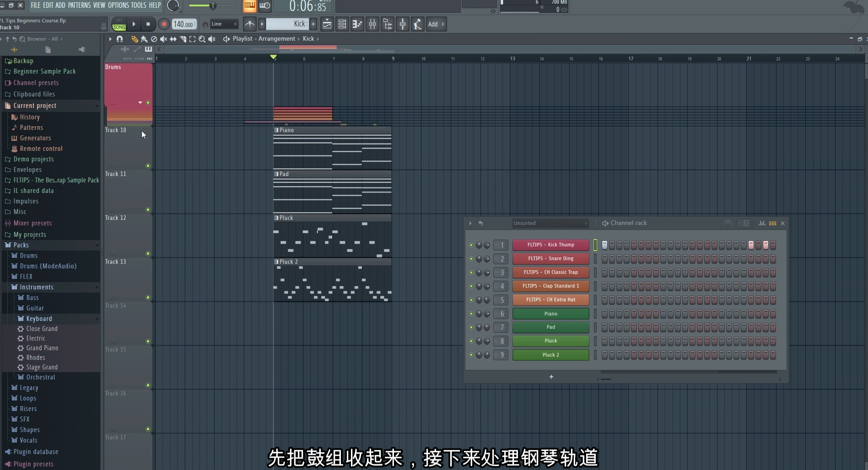This screenshot has height=470, width=868.
Task: Open the TOOLS menu
Action: pos(138,5)
